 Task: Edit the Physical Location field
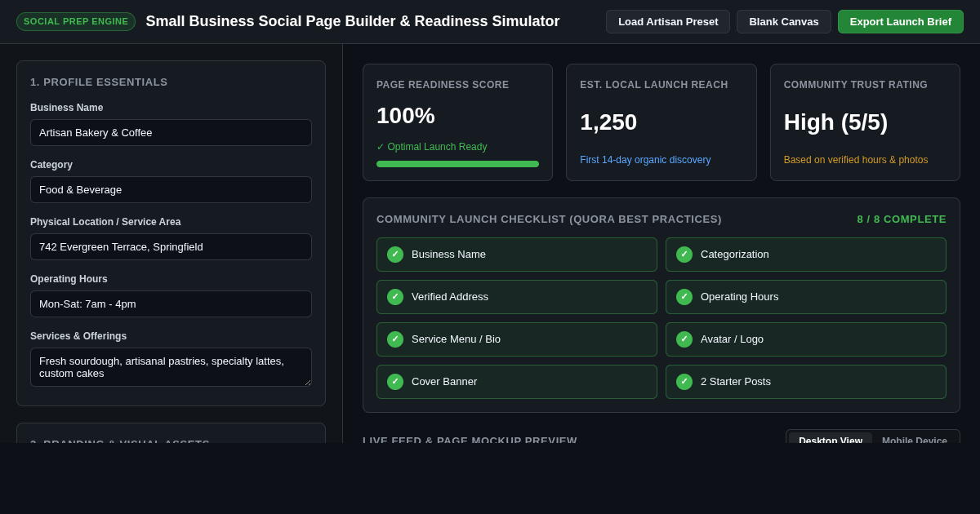coord(171,246)
